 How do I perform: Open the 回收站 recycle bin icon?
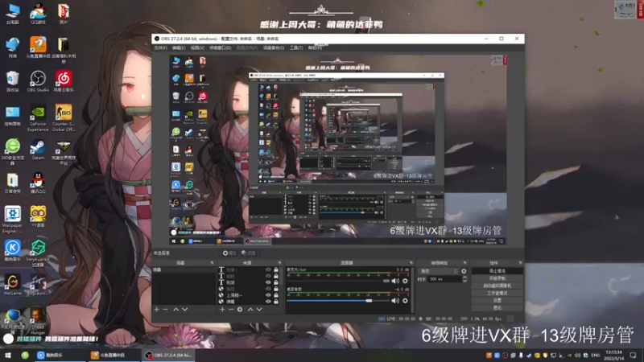(x=12, y=81)
